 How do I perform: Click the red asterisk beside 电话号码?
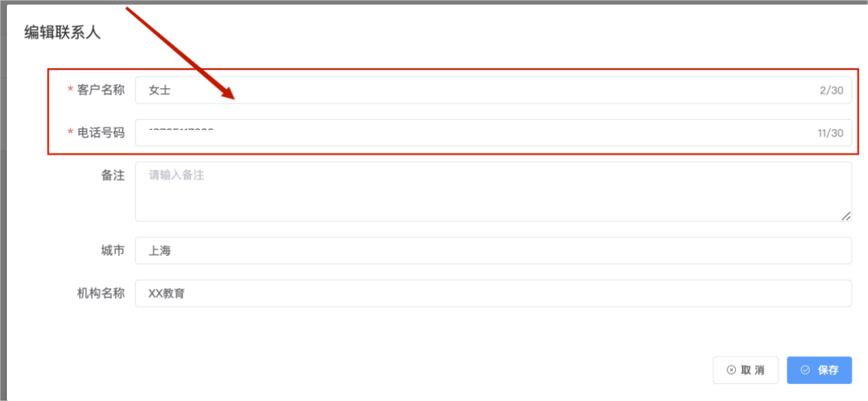(x=71, y=133)
